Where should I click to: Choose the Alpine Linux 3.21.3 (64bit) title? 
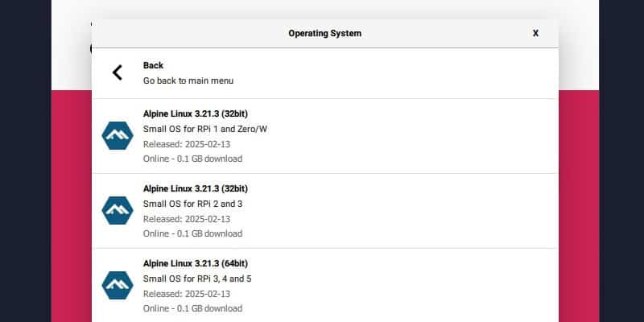200,263
